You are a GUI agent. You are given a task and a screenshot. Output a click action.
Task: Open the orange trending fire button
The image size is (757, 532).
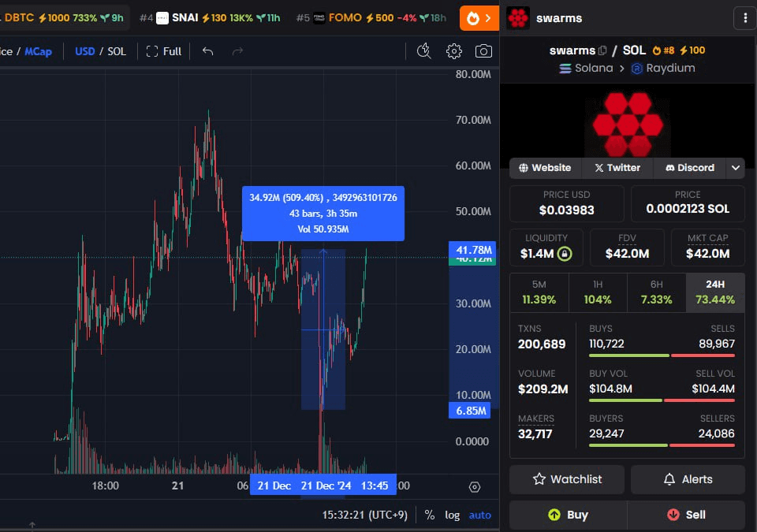(x=479, y=18)
